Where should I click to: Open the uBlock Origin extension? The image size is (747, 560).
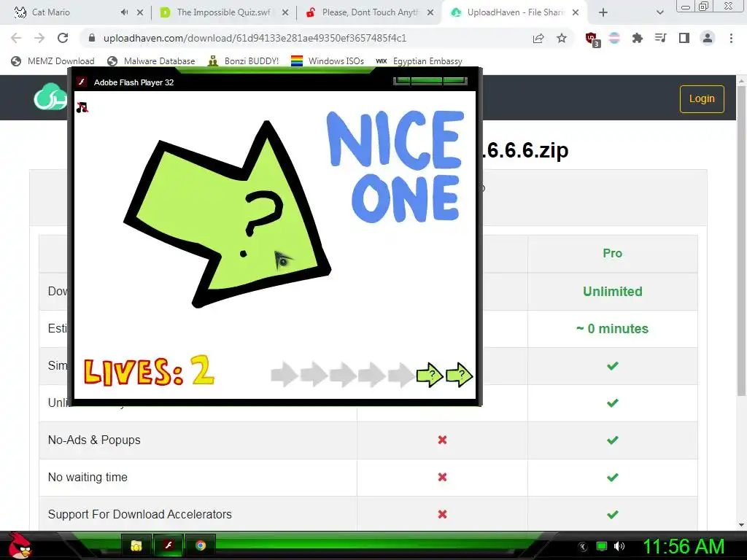click(x=592, y=39)
